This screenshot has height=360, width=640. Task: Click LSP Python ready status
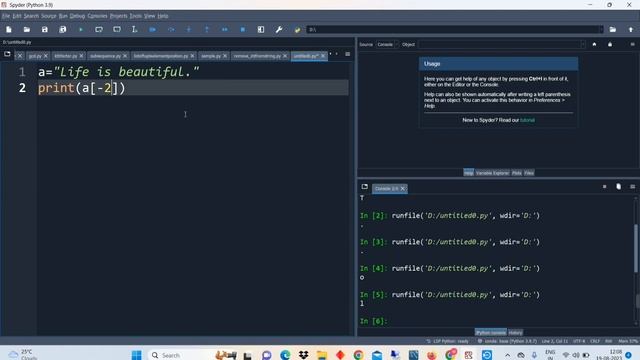click(448, 341)
